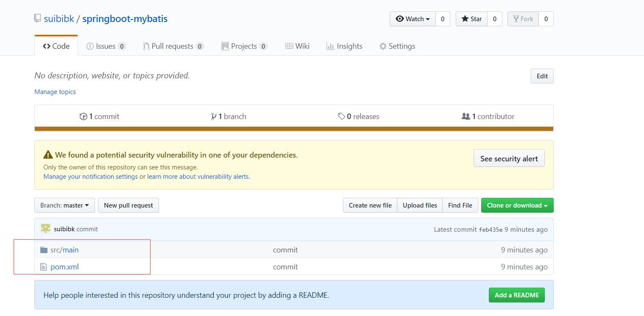Click the watchers count next to Watch
This screenshot has height=316, width=644.
click(x=443, y=19)
